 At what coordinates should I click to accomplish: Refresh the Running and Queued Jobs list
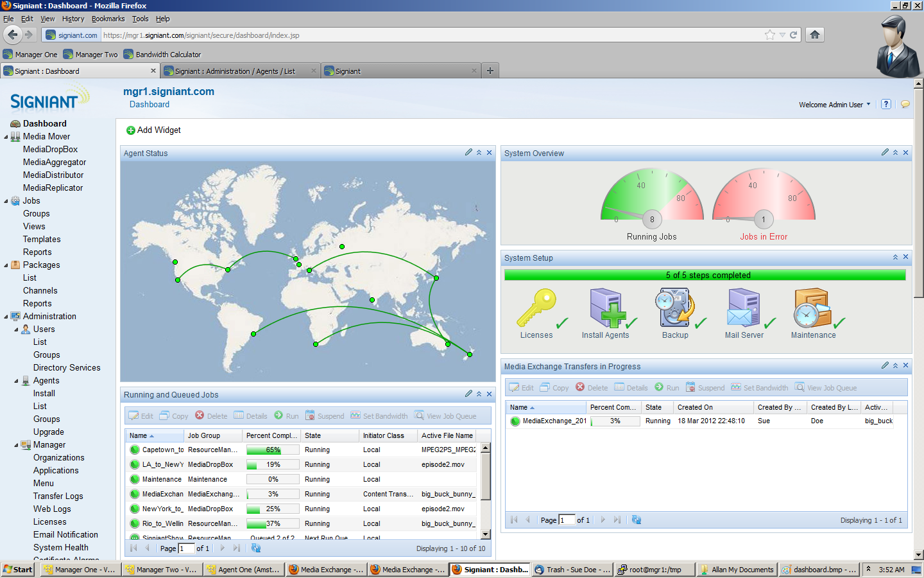tap(255, 548)
